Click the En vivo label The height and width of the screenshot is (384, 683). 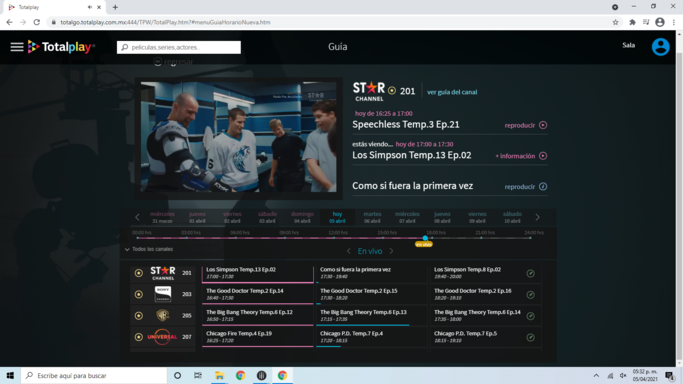coord(370,251)
